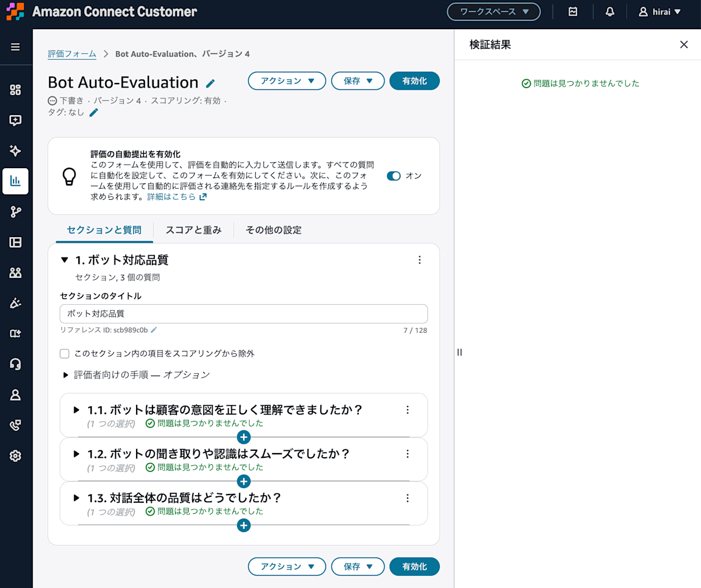Click the draft status ellipsis icon

click(53, 101)
